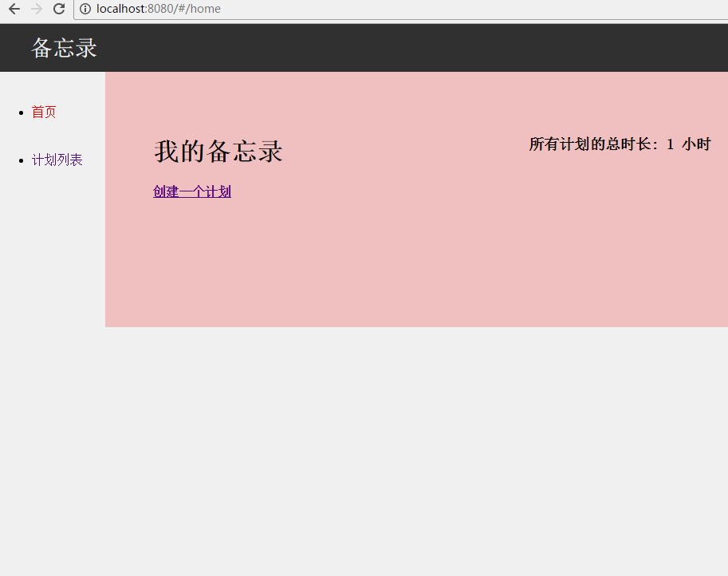Reload the page with the refresh icon

click(59, 9)
